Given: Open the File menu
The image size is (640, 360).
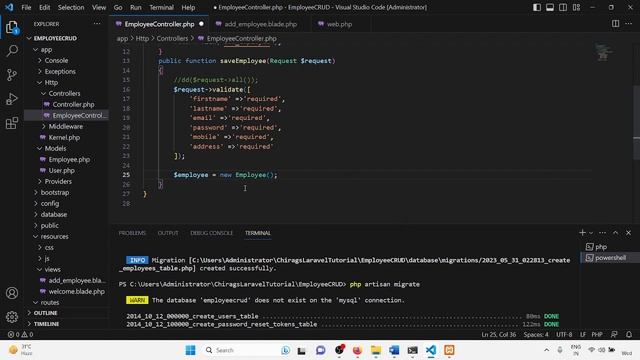Looking at the screenshot, I should (26, 7).
